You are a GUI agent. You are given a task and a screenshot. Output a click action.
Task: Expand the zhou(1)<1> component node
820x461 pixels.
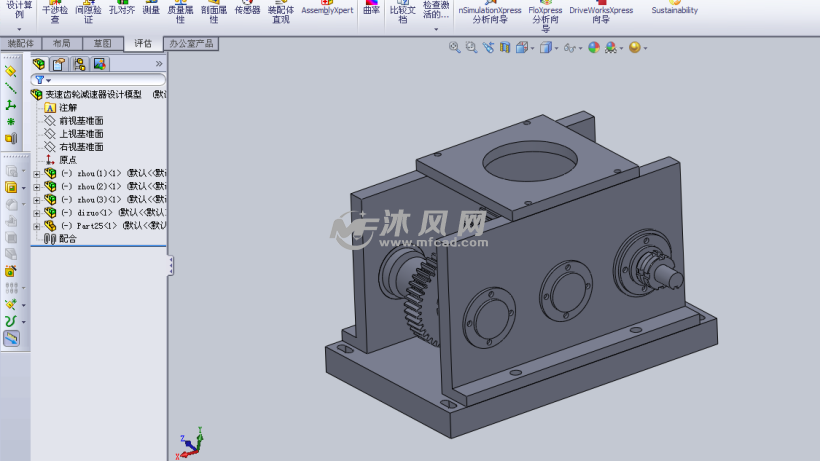[37, 173]
